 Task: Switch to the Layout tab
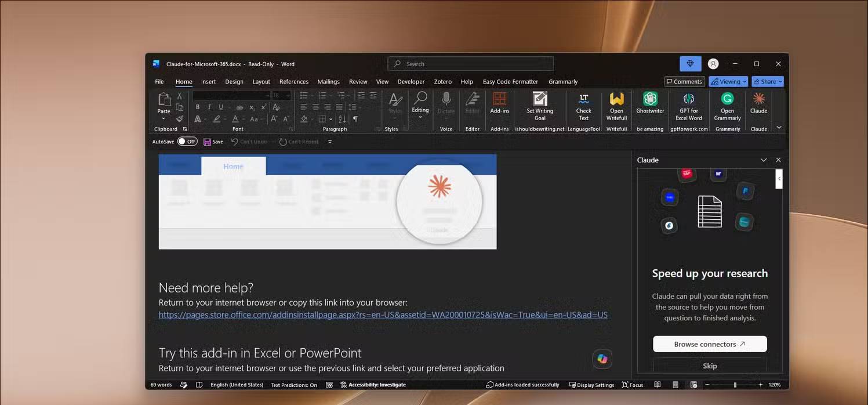(262, 82)
